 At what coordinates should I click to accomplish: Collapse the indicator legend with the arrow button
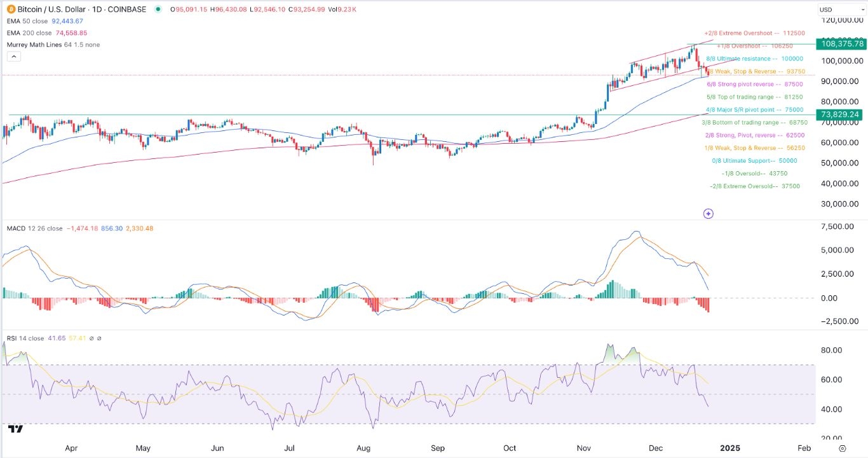(13, 56)
